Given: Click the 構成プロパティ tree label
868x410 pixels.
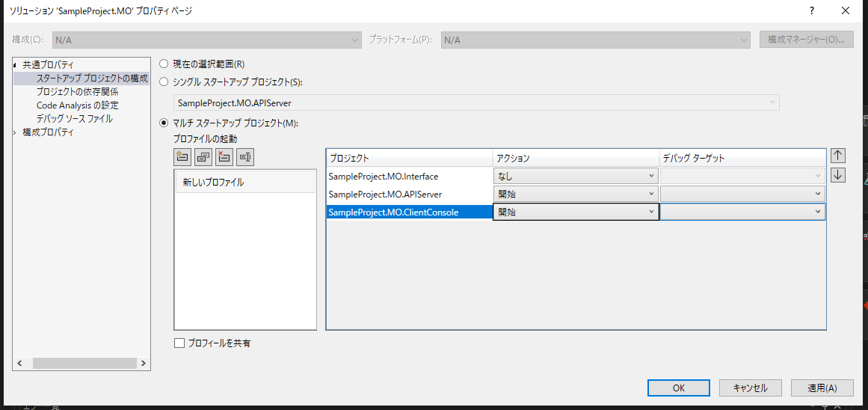Looking at the screenshot, I should (48, 132).
